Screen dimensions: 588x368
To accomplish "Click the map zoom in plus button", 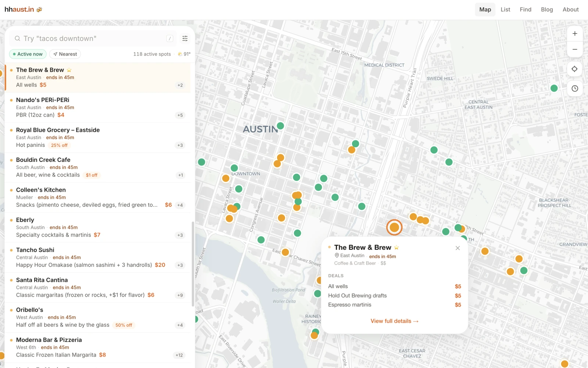I will tap(575, 33).
